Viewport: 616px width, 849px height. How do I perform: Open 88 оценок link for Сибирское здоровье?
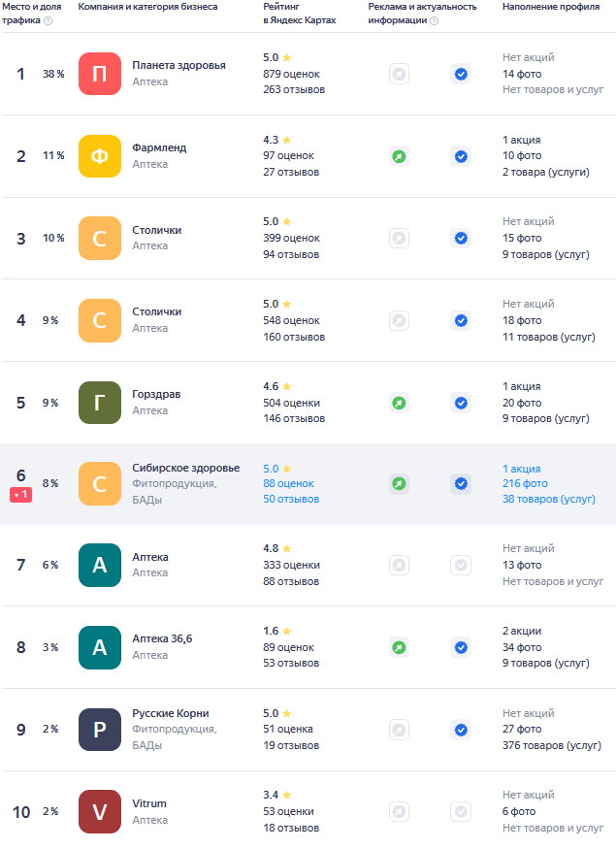click(x=291, y=483)
